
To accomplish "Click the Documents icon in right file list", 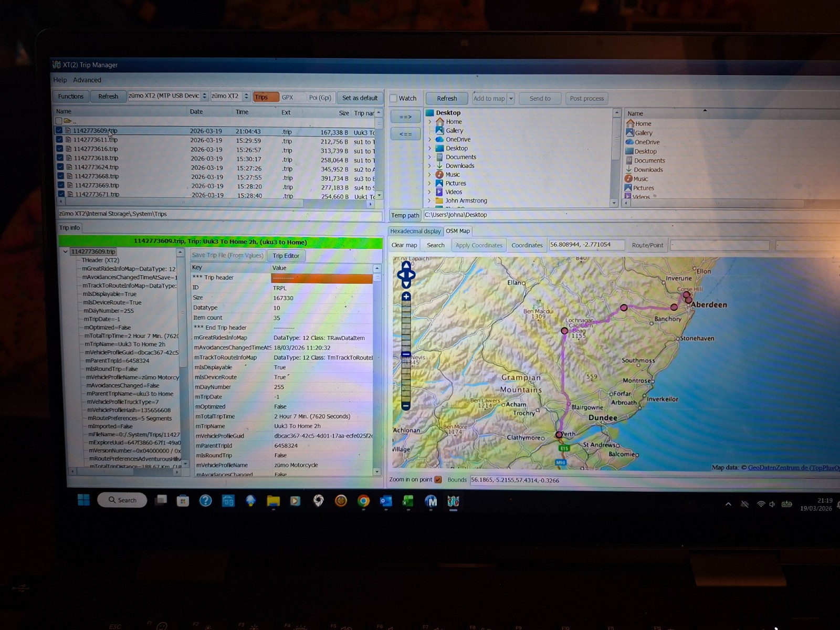I will [x=628, y=160].
